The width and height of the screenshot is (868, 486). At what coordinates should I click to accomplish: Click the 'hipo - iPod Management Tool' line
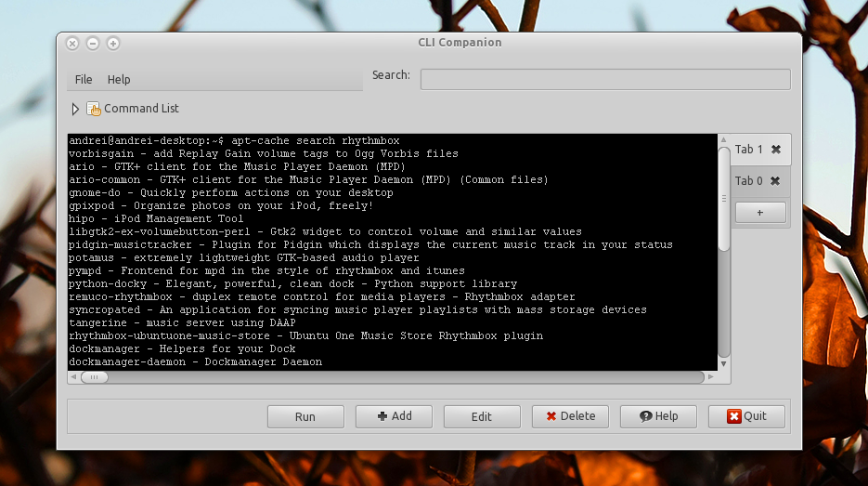point(156,219)
